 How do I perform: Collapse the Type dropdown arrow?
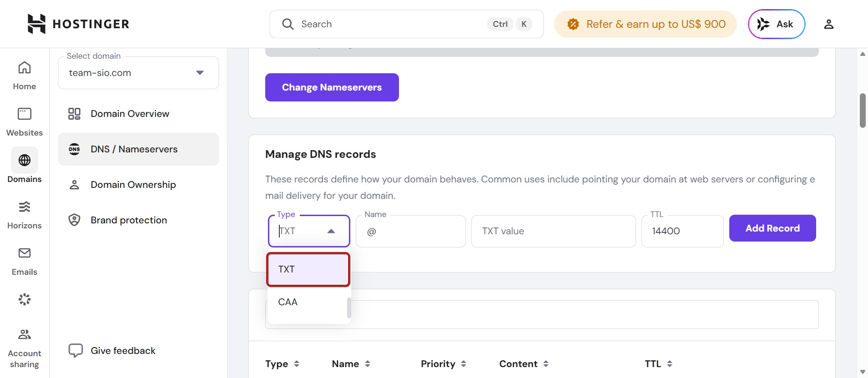click(331, 231)
